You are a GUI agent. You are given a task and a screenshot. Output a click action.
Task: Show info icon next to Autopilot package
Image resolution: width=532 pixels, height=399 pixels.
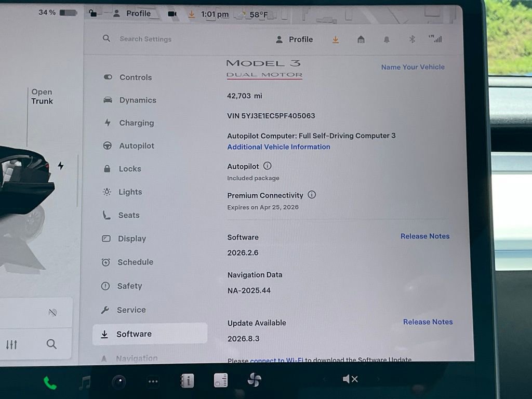click(x=267, y=166)
